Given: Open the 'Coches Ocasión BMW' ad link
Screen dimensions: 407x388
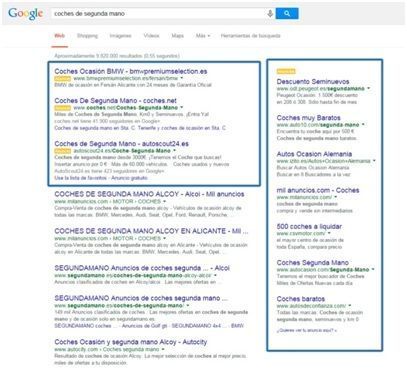Looking at the screenshot, I should [131, 71].
